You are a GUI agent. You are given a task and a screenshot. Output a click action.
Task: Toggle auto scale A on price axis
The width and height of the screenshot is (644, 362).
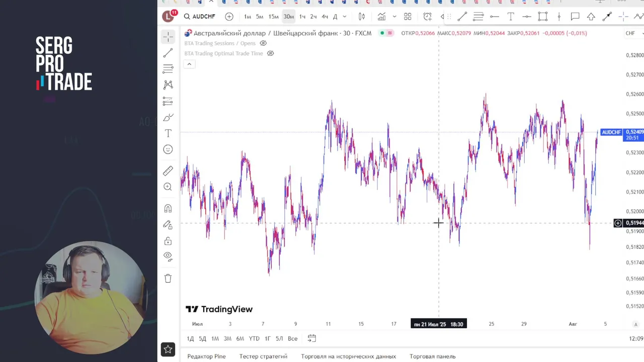pos(636,324)
